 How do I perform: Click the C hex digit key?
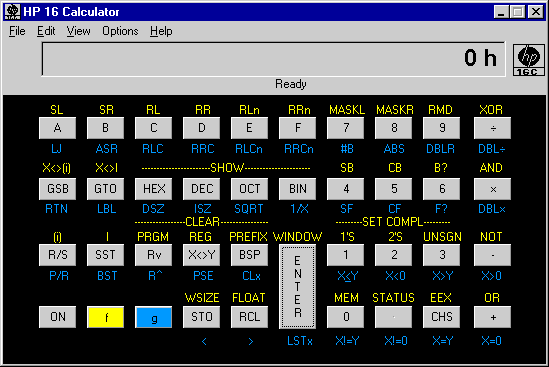[153, 128]
